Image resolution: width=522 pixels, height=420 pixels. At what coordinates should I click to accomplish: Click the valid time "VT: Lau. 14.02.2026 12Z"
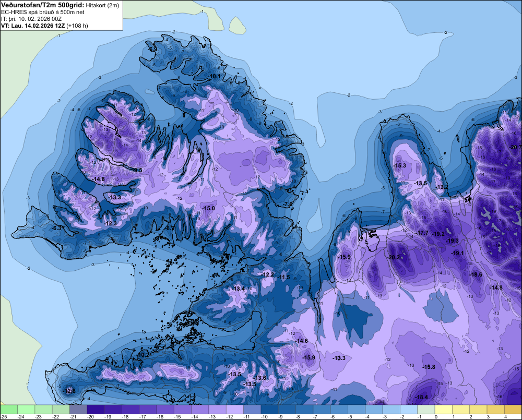click(x=33, y=26)
